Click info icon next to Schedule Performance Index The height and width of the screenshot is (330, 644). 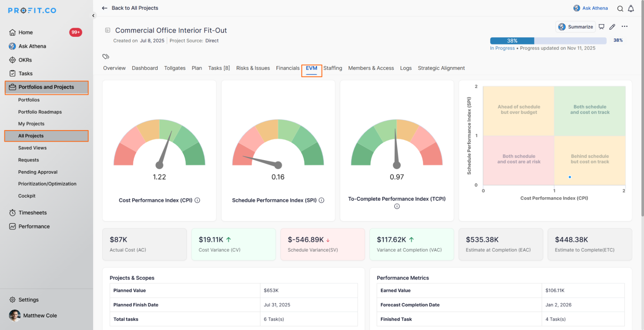pos(322,200)
